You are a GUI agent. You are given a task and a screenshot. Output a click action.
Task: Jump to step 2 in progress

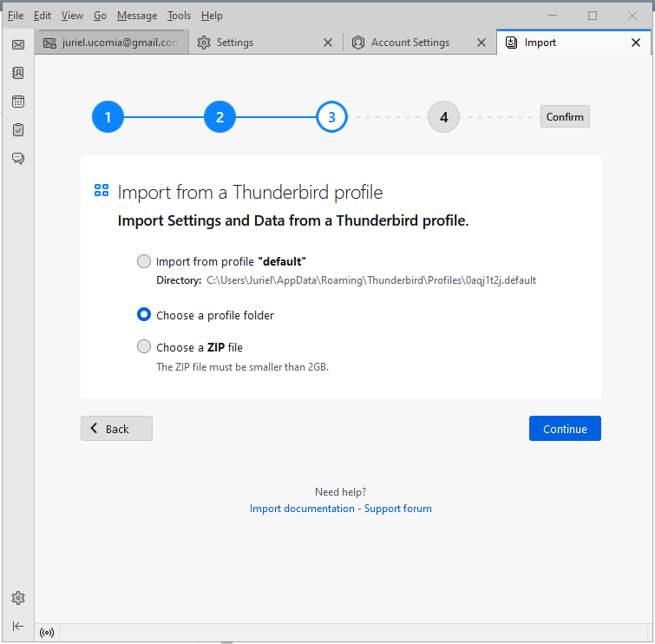coord(219,116)
